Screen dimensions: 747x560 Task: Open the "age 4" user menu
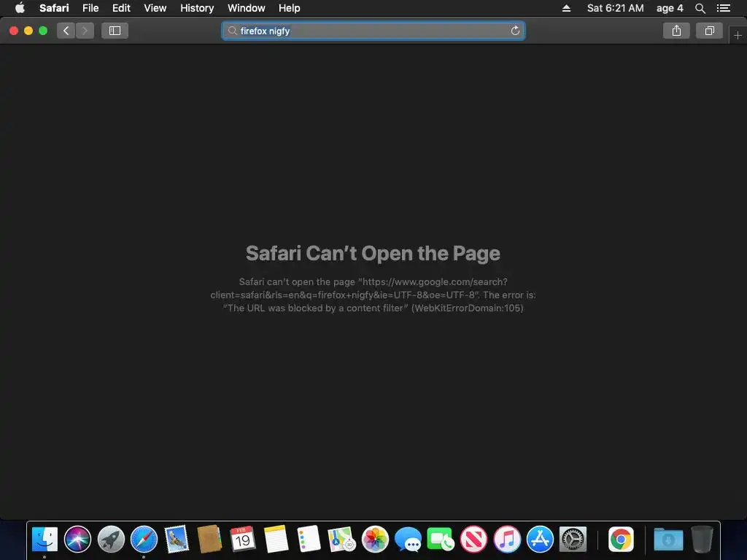[x=670, y=8]
